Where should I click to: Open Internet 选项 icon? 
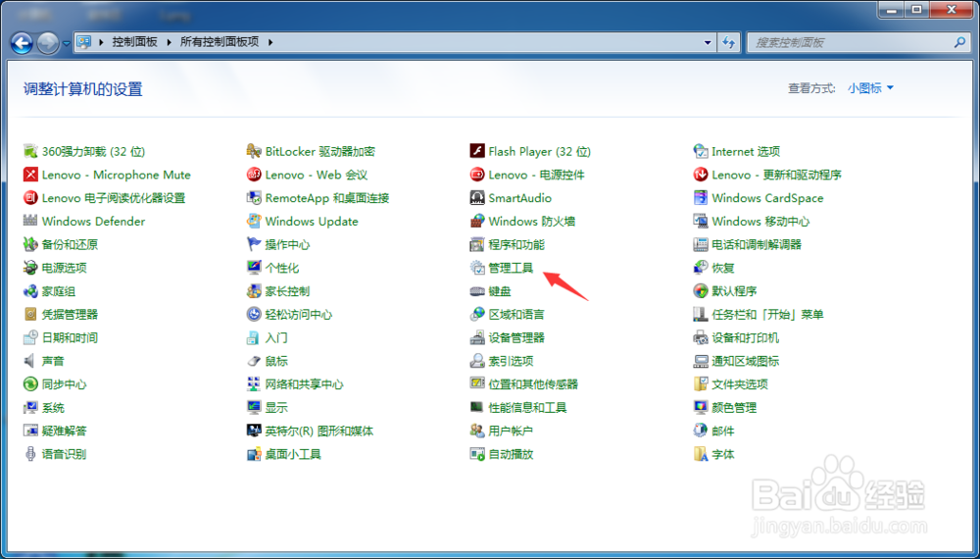[701, 151]
